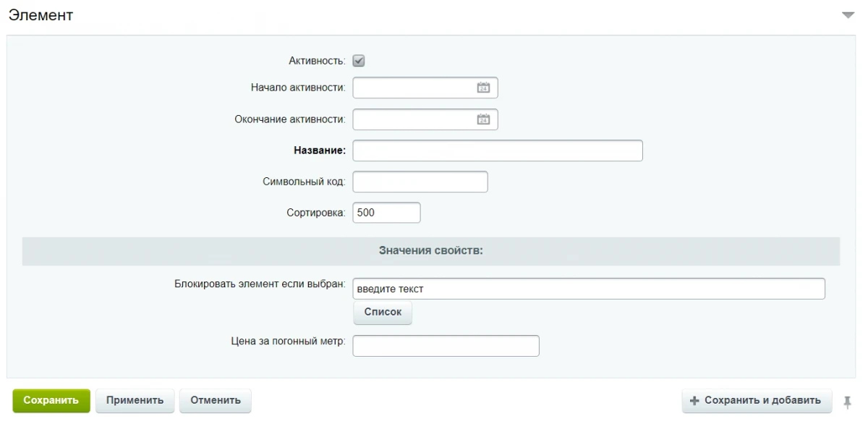Toggle the Активность checkbox
This screenshot has height=424, width=868.
[359, 61]
